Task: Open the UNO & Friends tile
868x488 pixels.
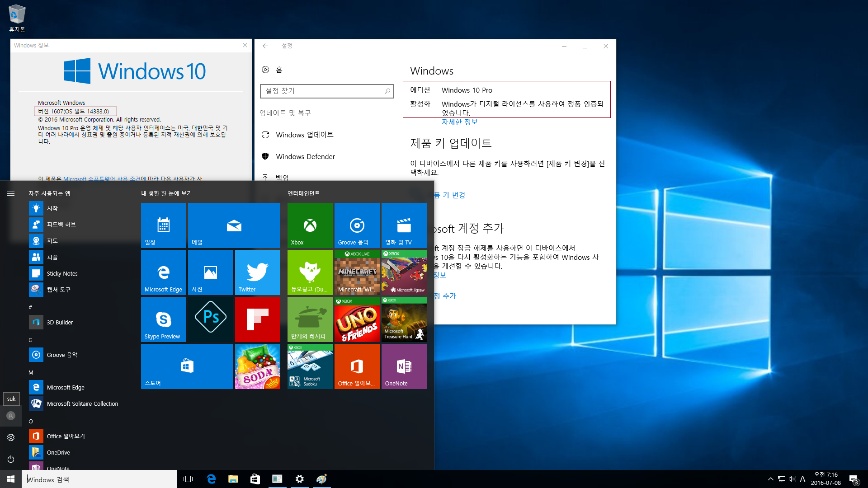Action: point(357,319)
